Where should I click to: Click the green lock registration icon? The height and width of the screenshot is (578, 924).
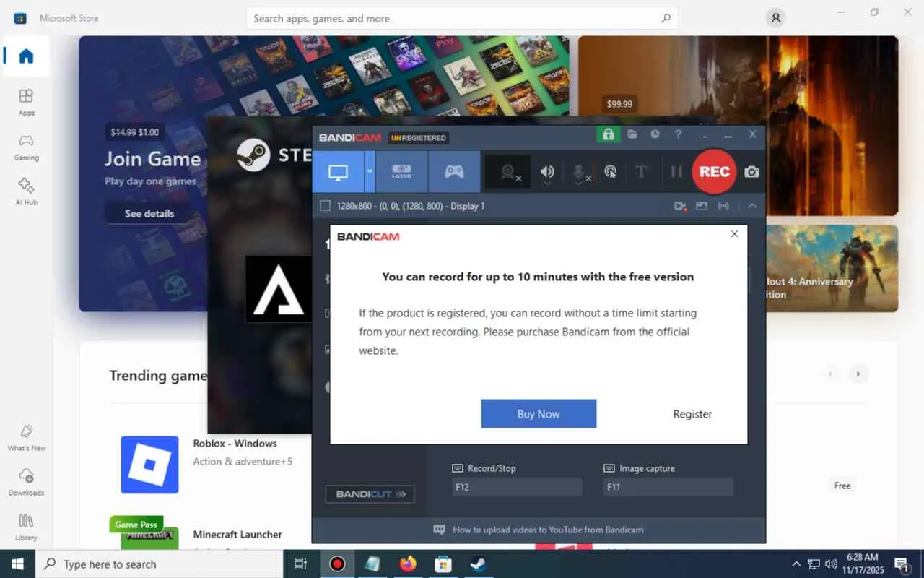608,134
